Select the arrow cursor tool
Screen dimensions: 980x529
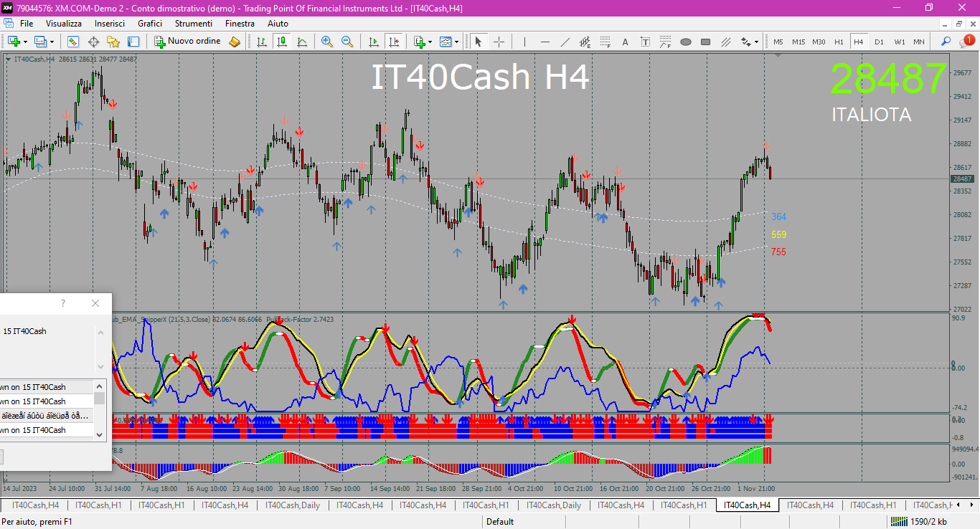479,42
